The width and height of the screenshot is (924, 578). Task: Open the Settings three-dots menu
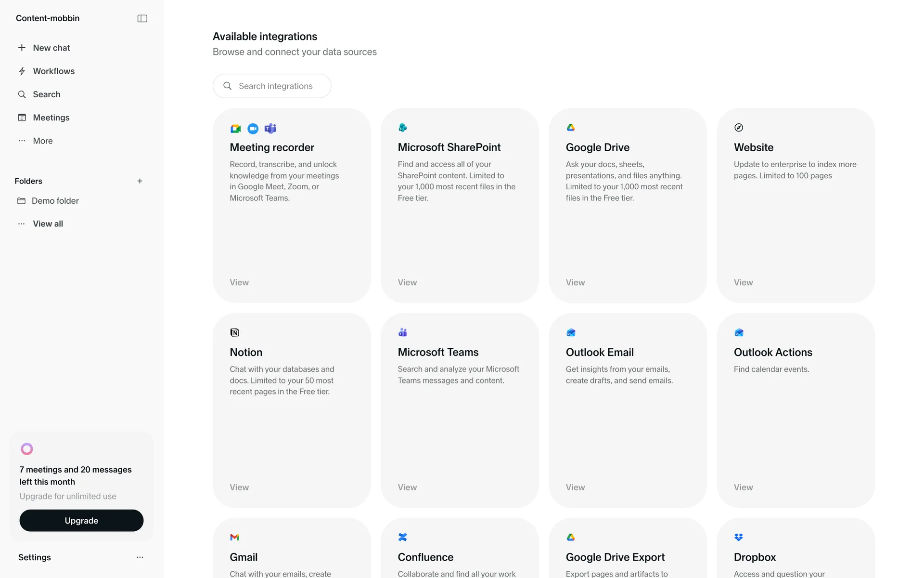[140, 557]
